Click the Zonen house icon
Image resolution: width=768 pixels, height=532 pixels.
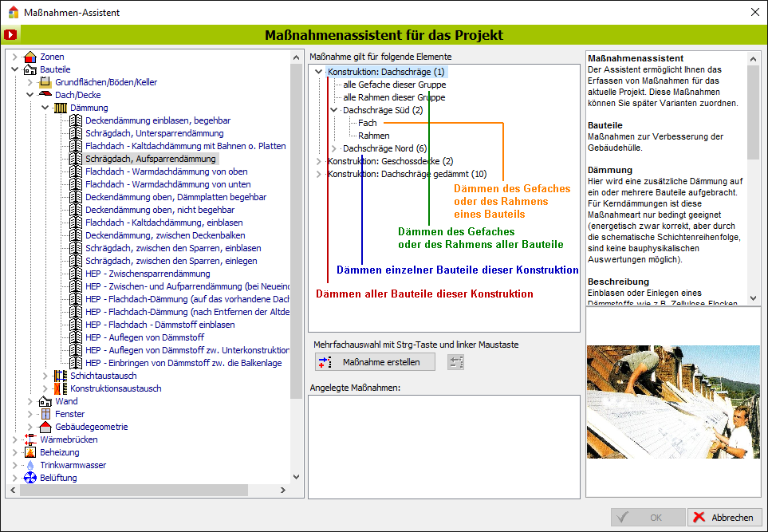click(x=30, y=57)
